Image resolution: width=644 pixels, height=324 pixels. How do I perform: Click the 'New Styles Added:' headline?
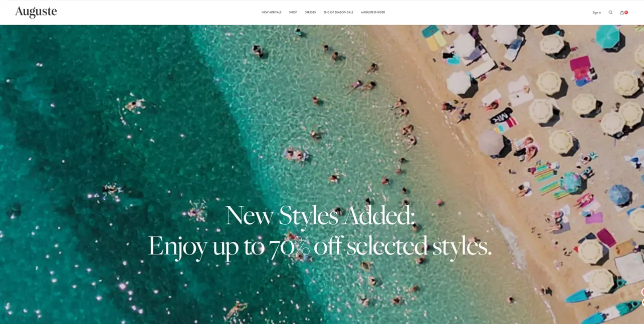point(320,216)
